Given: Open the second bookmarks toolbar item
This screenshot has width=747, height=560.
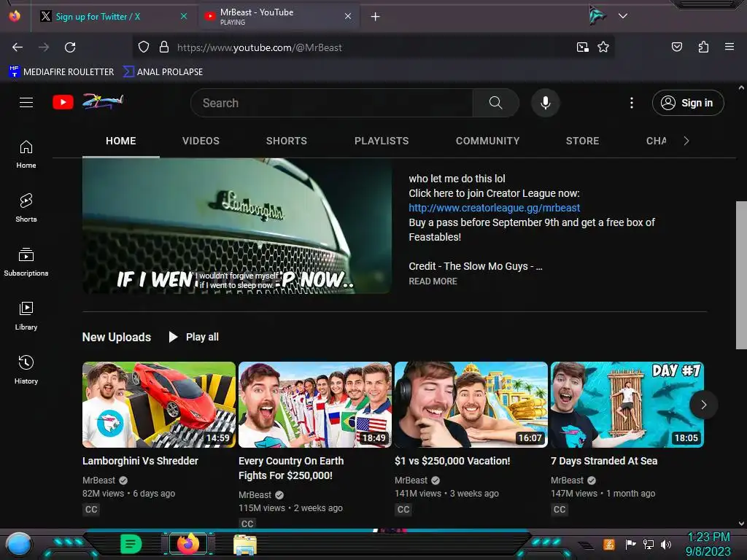Looking at the screenshot, I should (x=163, y=72).
